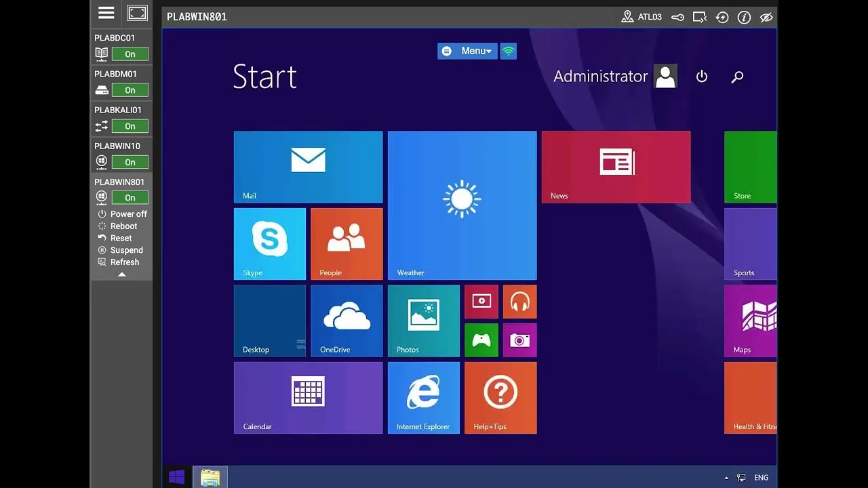The width and height of the screenshot is (868, 488).
Task: Open the Camera small tile
Action: pyautogui.click(x=520, y=340)
